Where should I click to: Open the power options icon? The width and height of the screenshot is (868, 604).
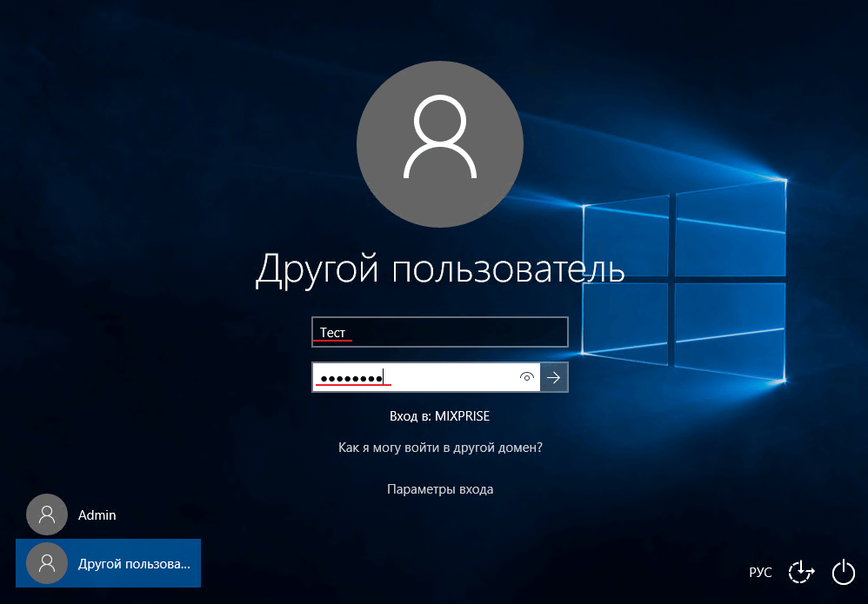point(844,571)
